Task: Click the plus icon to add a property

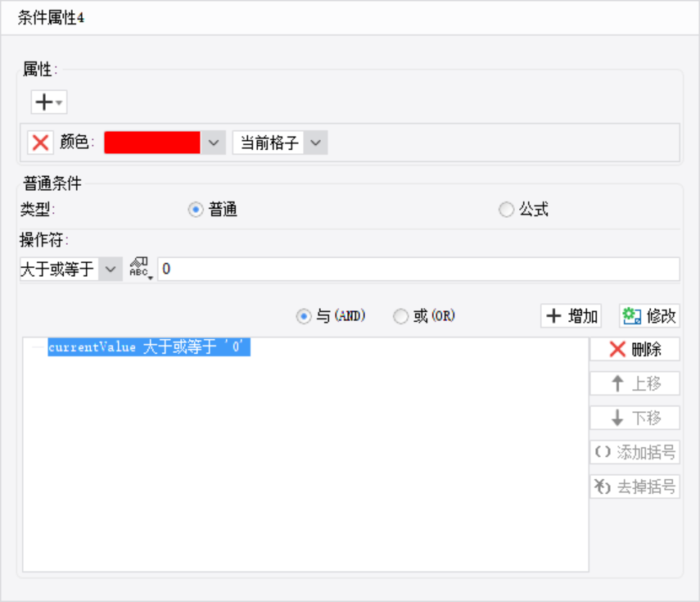Action: pyautogui.click(x=48, y=102)
